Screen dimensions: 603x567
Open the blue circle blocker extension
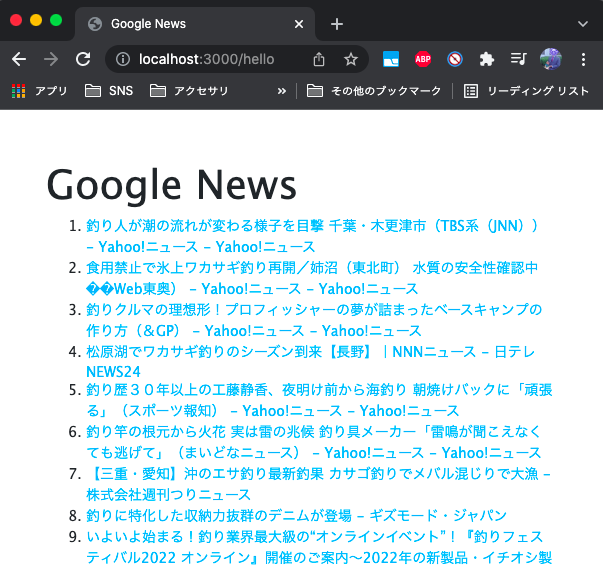[455, 59]
